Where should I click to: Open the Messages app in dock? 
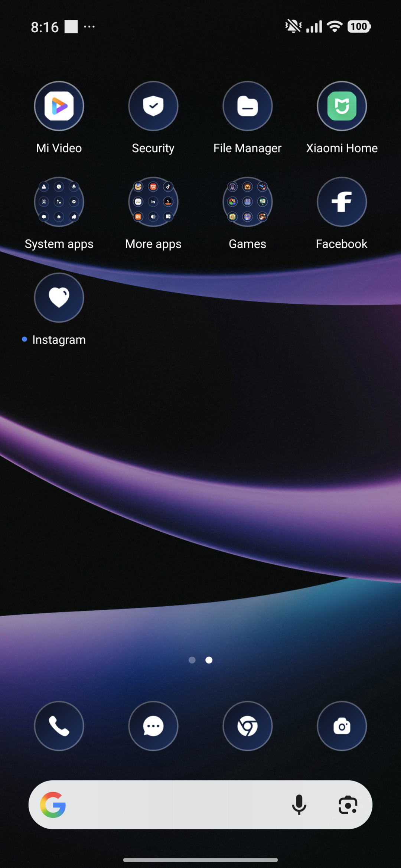tap(153, 726)
